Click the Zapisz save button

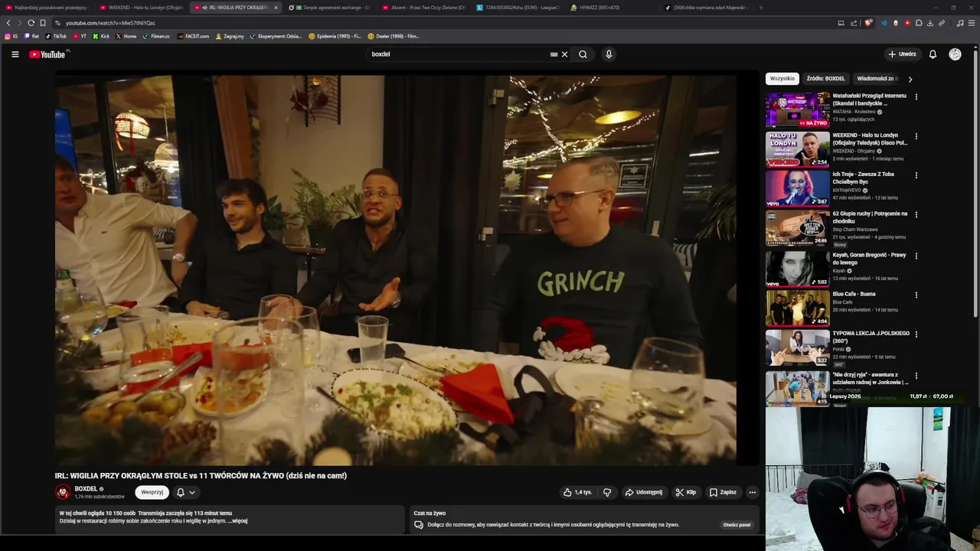click(723, 492)
